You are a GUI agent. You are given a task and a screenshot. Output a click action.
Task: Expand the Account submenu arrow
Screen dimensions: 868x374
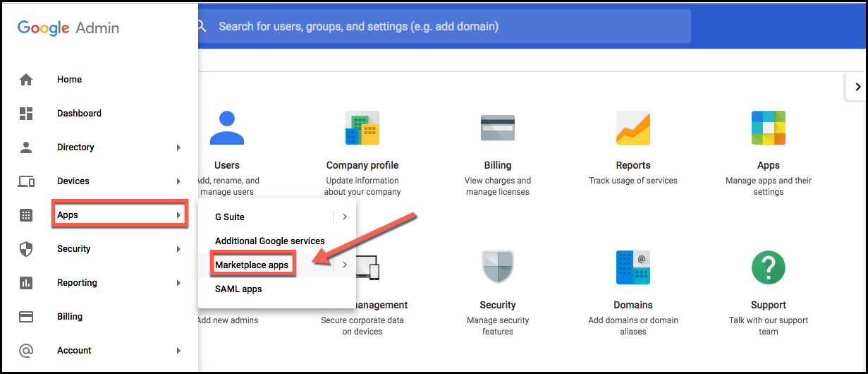(x=178, y=351)
